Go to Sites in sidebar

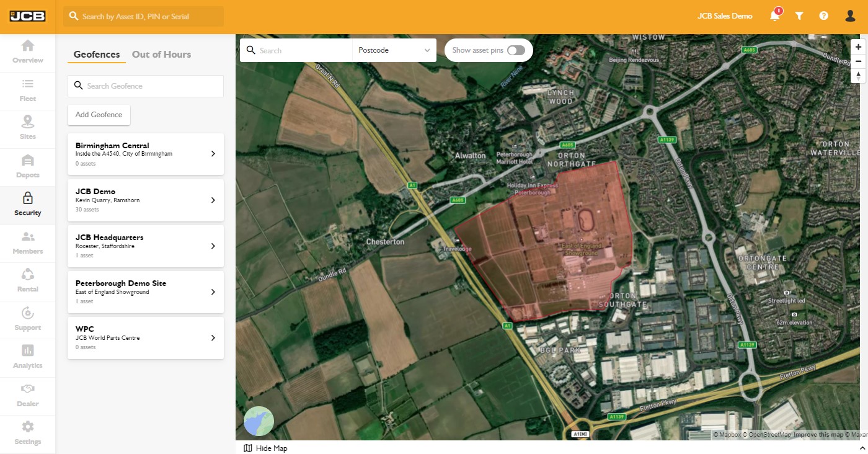(x=27, y=128)
